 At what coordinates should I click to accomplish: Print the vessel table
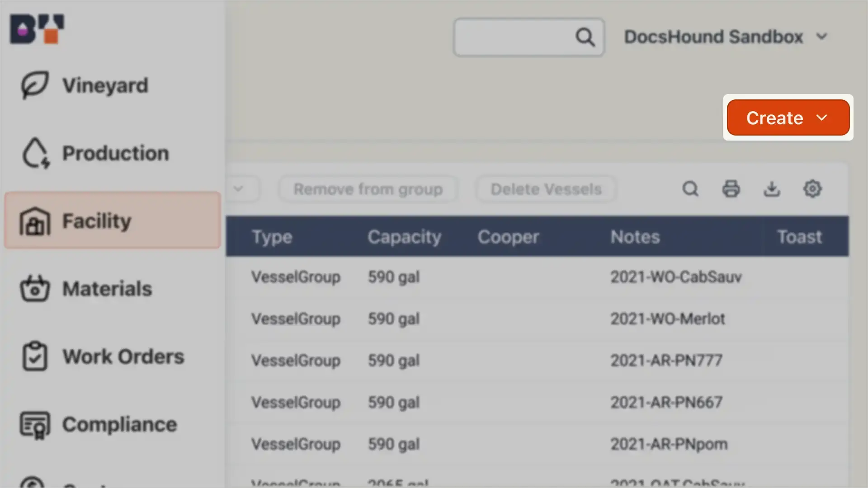(731, 189)
